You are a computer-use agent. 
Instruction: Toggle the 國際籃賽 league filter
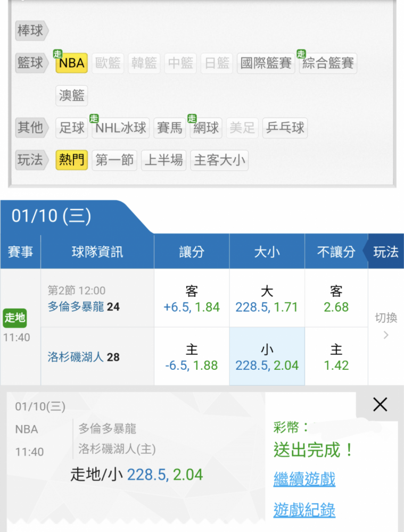tap(266, 63)
